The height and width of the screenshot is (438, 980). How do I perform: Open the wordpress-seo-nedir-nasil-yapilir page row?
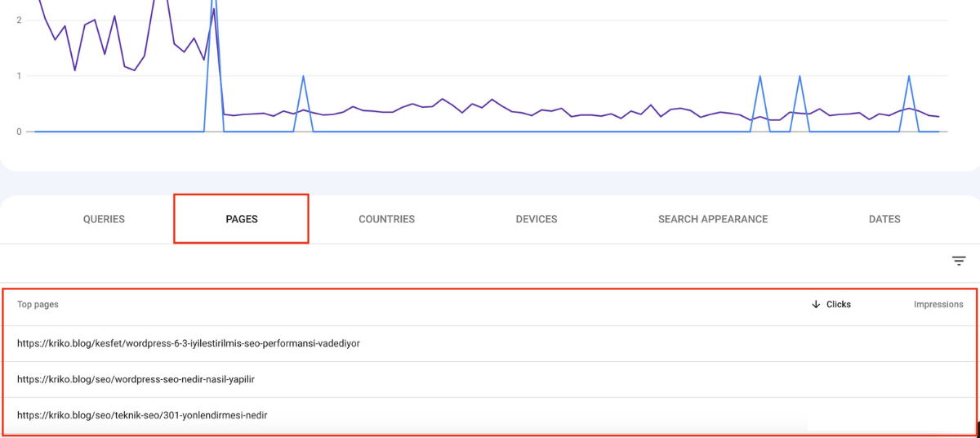[141, 379]
